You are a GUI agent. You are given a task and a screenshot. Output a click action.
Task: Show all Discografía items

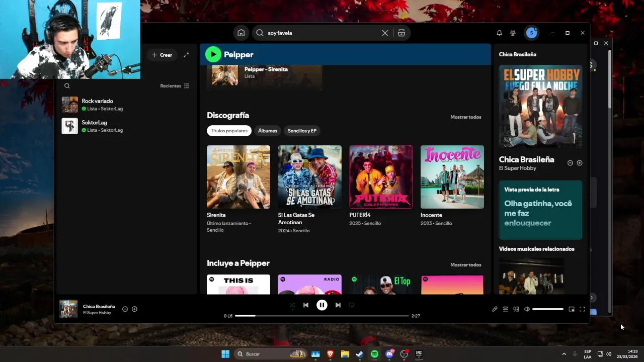465,117
